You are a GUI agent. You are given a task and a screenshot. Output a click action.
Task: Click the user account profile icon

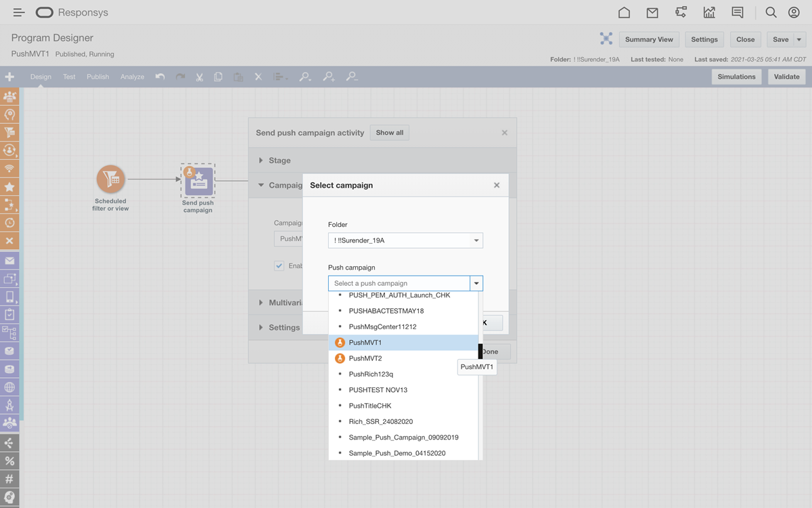pos(794,13)
